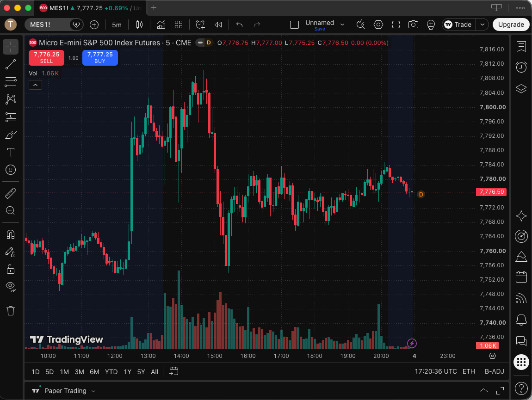Select the 3M time range

[x=80, y=372]
